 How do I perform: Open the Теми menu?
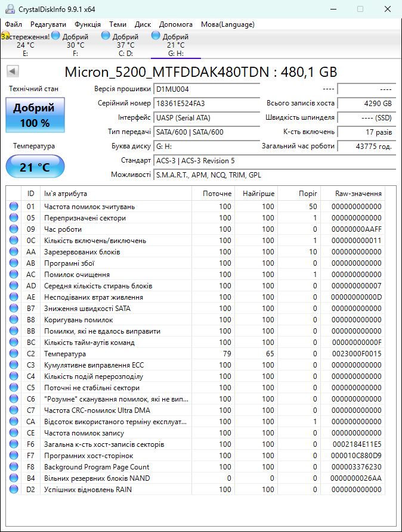coord(117,24)
